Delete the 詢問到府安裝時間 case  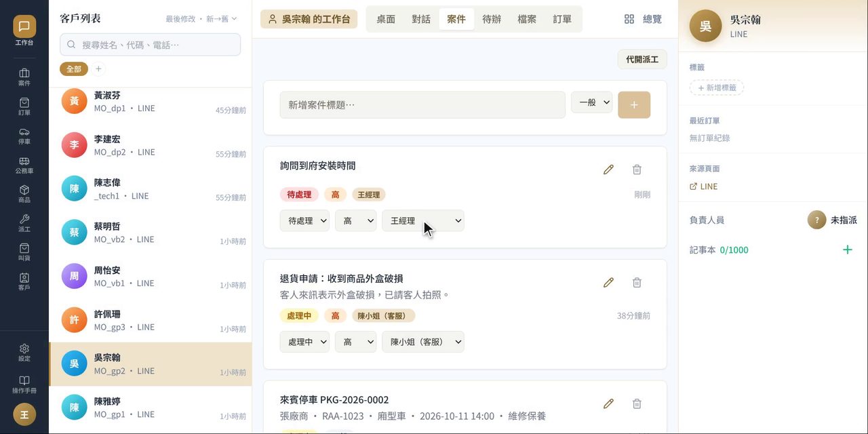(637, 170)
